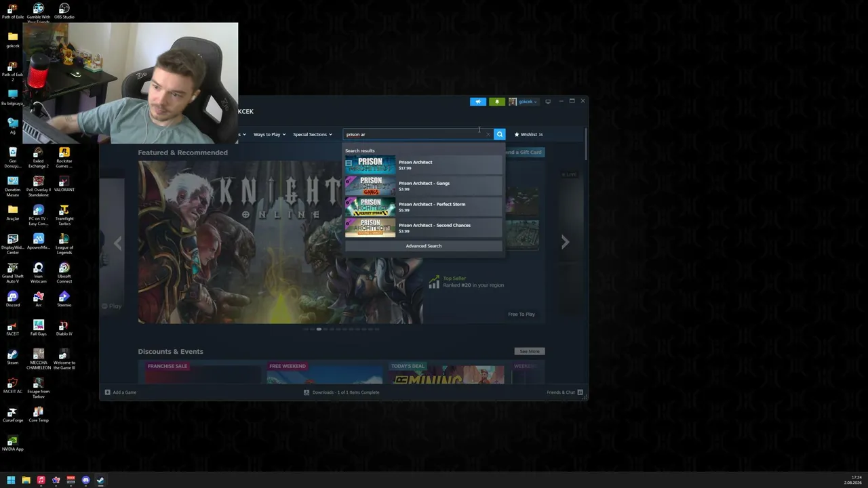Open the Franchise Sale card
Viewport: 868px width, 488px height.
(x=203, y=372)
